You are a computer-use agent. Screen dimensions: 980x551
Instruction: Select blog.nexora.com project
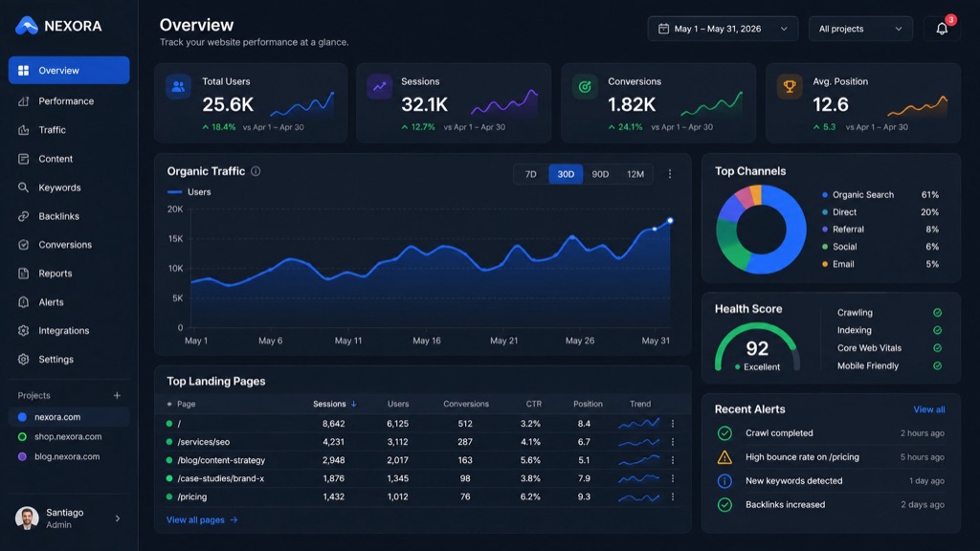pyautogui.click(x=69, y=456)
